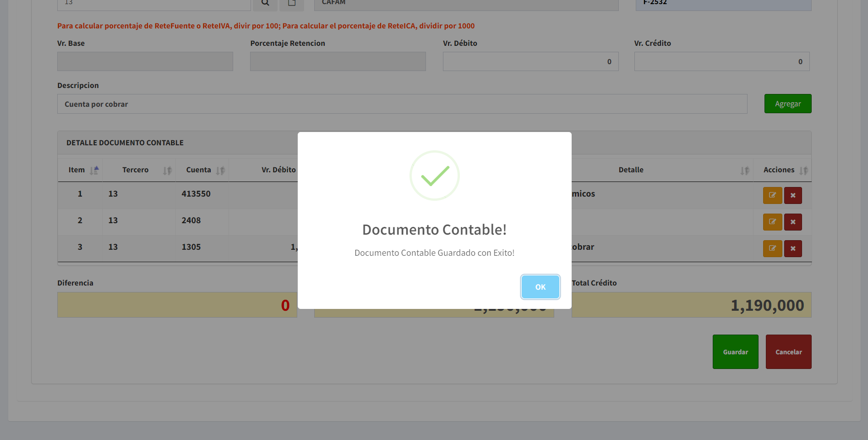Edit item 3 row with account 1305
868x440 pixels.
(x=772, y=248)
